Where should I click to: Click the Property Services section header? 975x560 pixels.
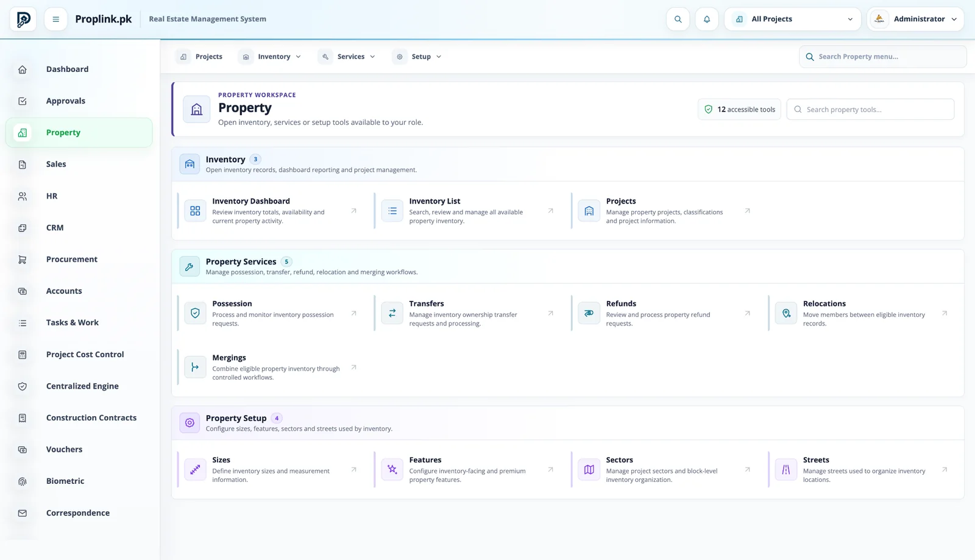click(568, 266)
